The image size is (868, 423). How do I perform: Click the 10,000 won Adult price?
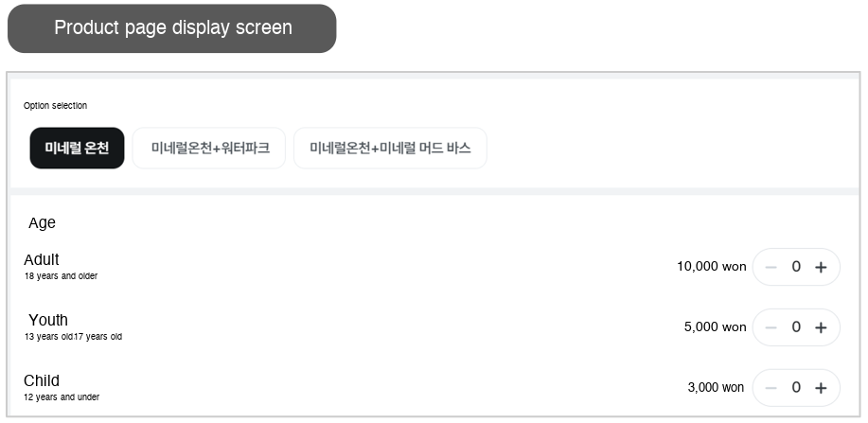pos(711,267)
